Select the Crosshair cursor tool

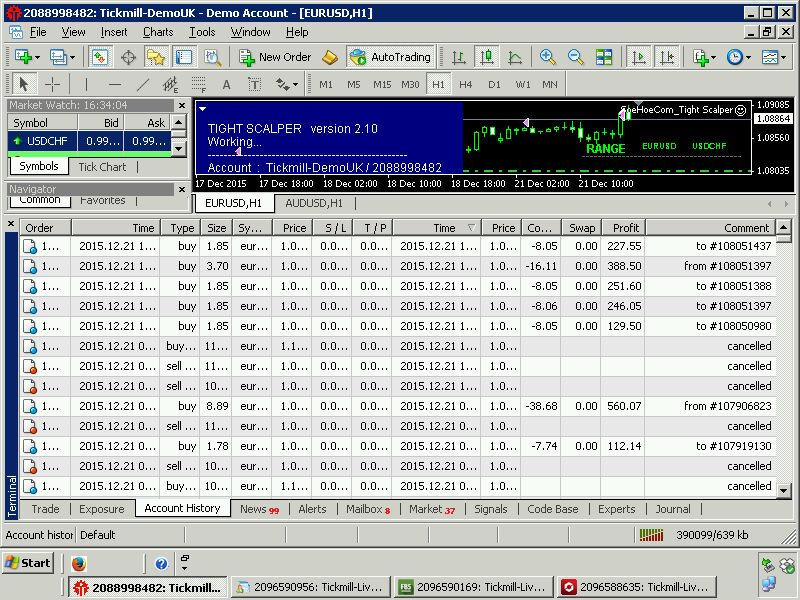point(52,85)
